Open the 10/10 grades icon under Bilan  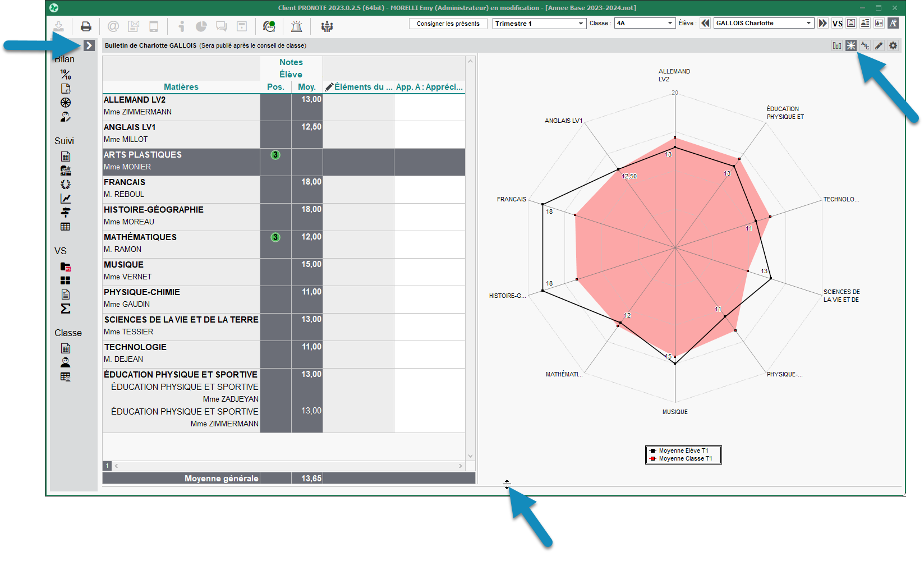tap(66, 74)
